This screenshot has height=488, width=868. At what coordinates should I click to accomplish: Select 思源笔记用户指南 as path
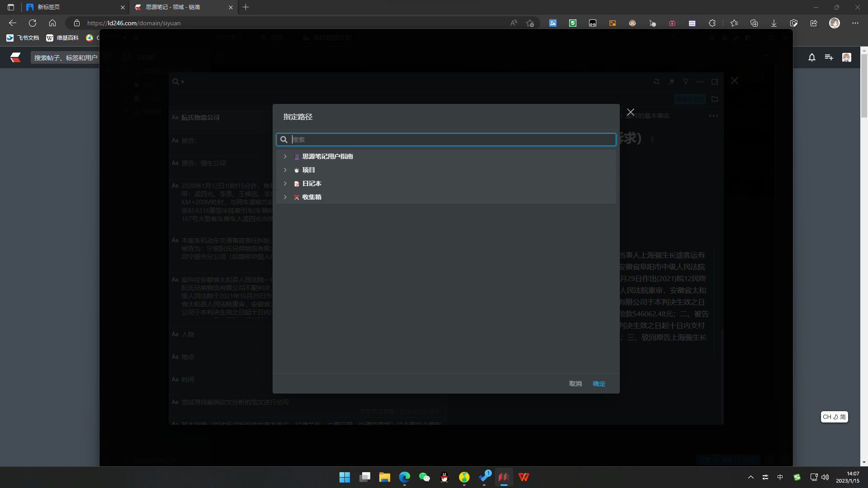327,156
